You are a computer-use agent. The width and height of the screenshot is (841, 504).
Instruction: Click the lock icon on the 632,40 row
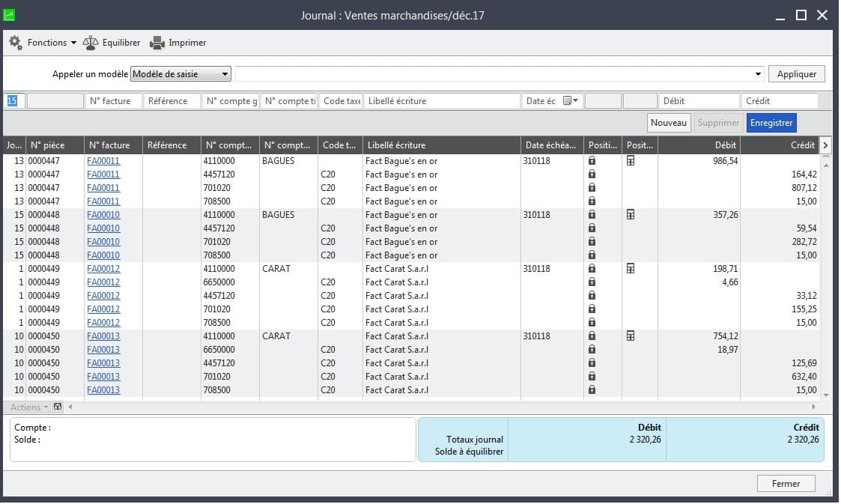pos(592,377)
